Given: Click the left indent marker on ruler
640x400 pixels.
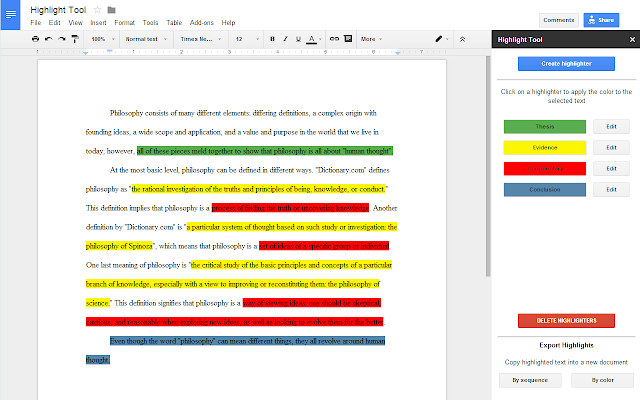Looking at the screenshot, I should pos(85,53).
